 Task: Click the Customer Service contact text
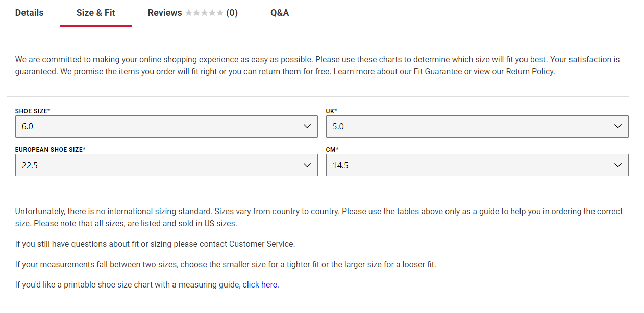[262, 244]
